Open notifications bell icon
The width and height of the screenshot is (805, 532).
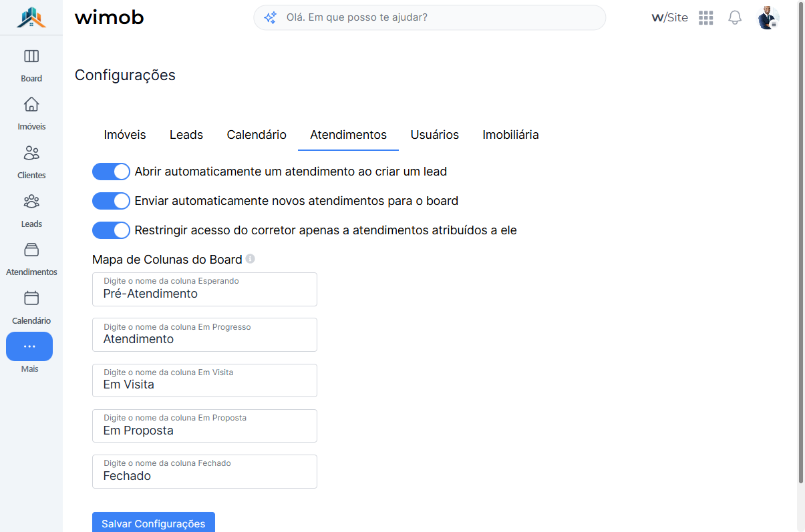click(x=735, y=18)
